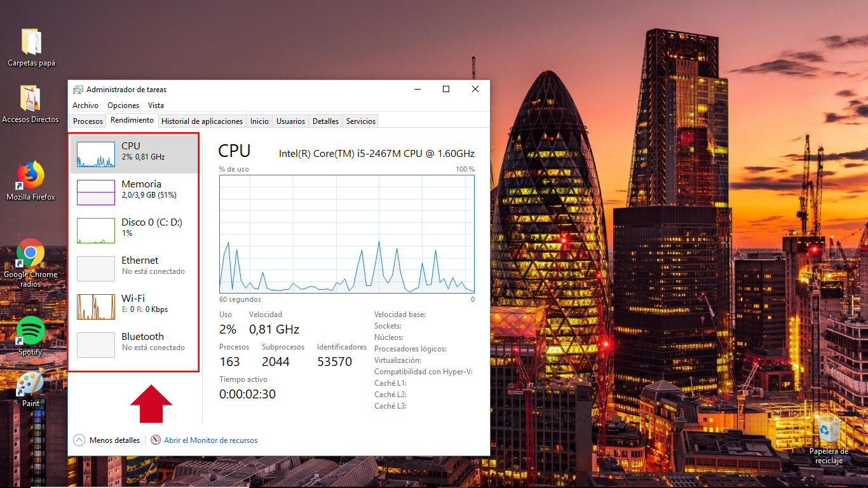Open Abrir el Monitor de recursos

(210, 440)
